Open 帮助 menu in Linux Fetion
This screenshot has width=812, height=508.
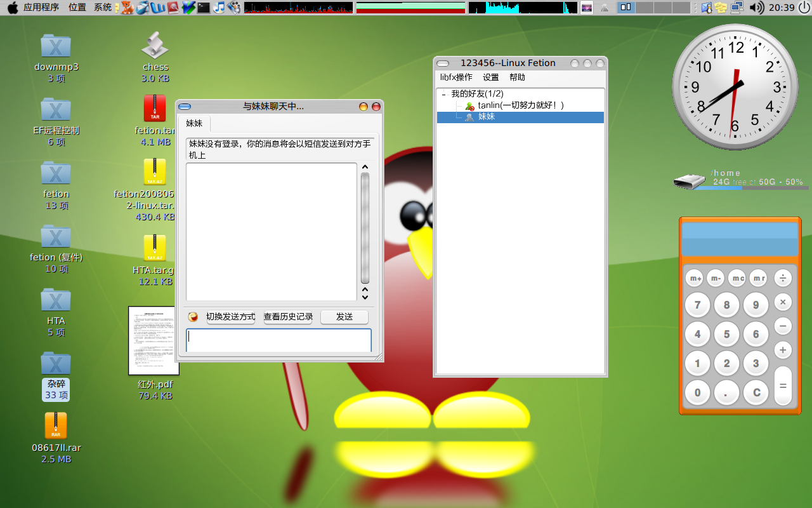coord(517,77)
